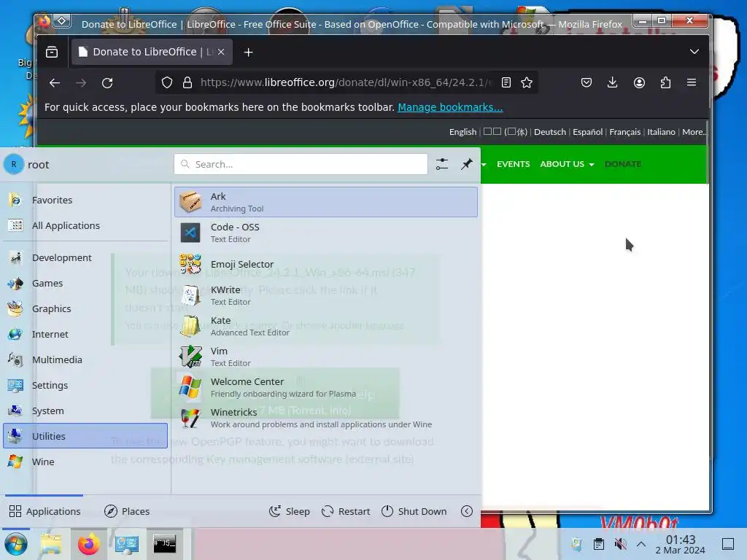Expand hidden system tray icons

[x=641, y=544]
